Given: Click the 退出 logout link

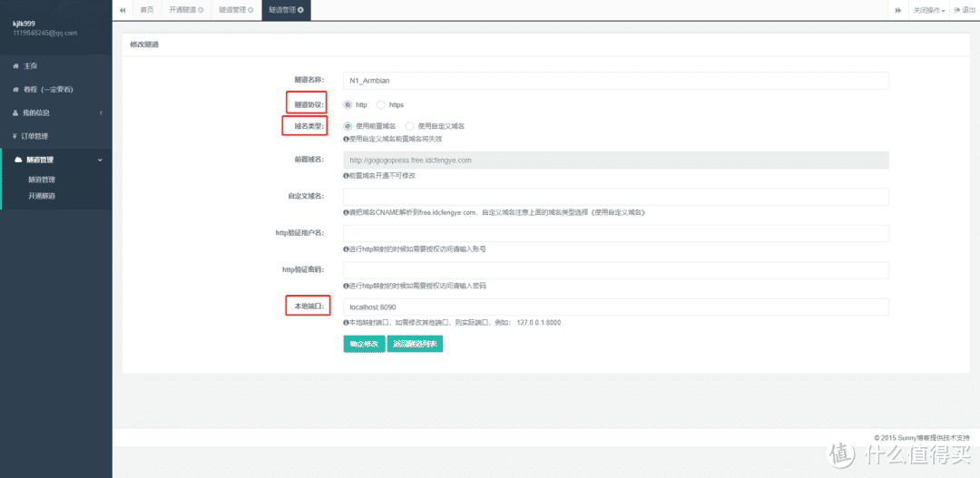Looking at the screenshot, I should (x=965, y=10).
